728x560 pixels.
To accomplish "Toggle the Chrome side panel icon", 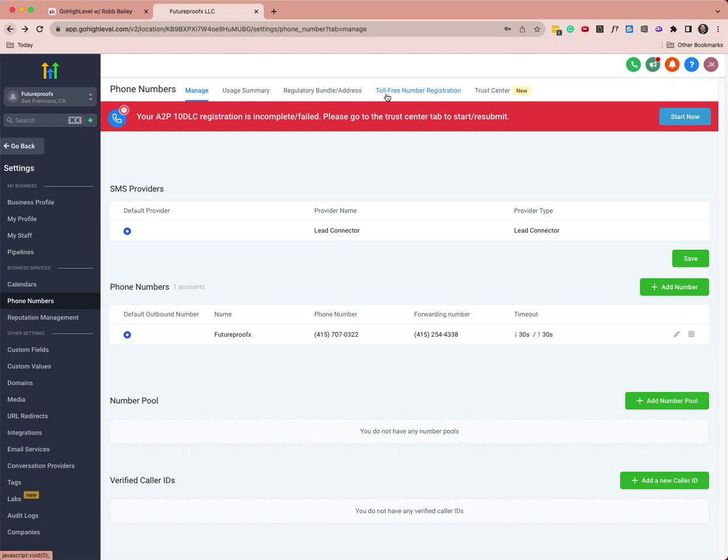I will 688,29.
